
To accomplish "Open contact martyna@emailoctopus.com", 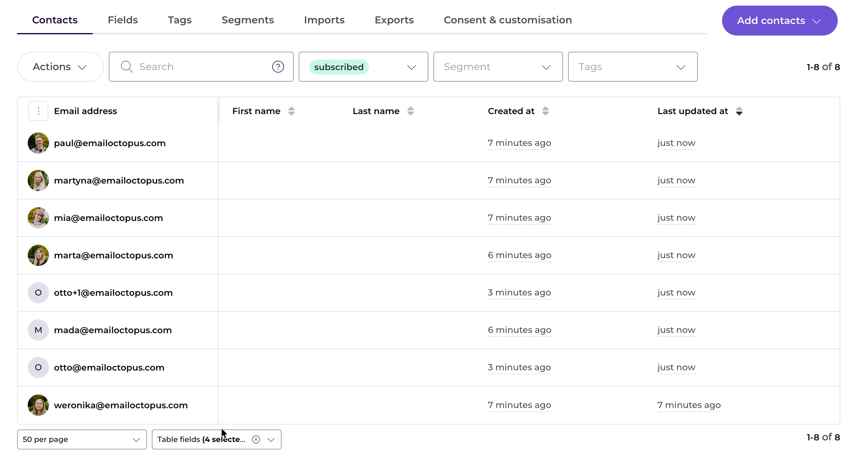I will pyautogui.click(x=118, y=180).
